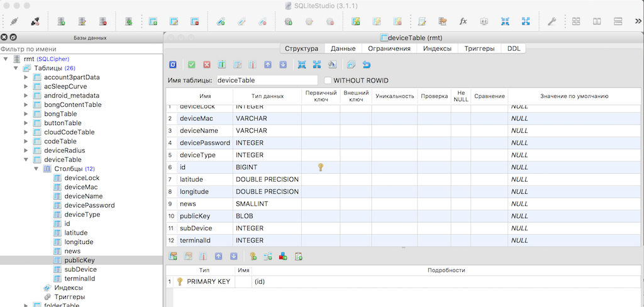Click the add column icon
Screen dimensions: 644x307
[222, 64]
